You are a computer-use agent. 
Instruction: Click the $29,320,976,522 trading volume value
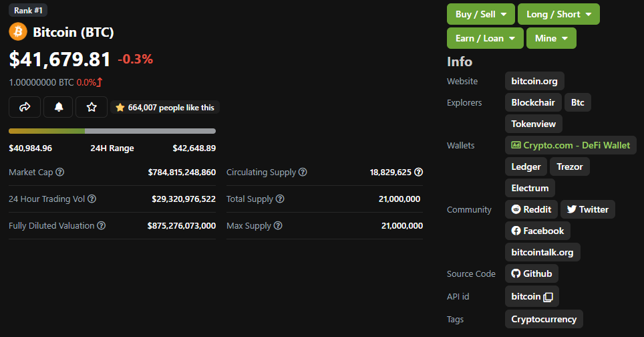[184, 199]
